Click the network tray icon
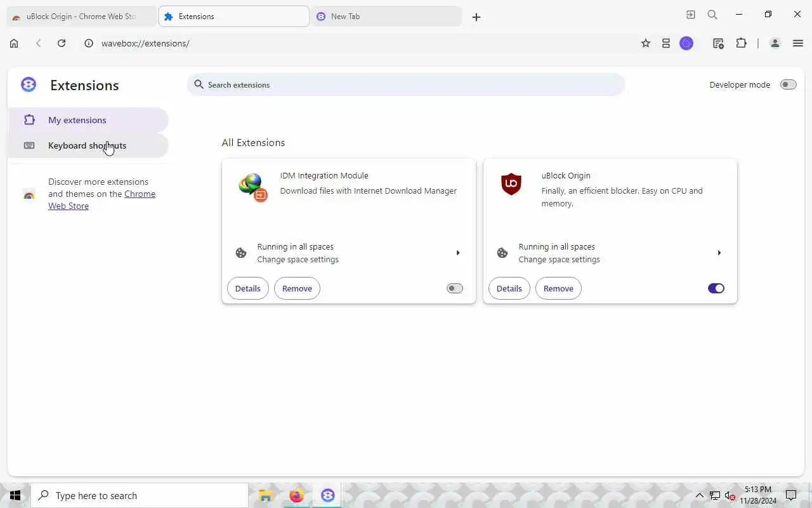 tap(715, 495)
